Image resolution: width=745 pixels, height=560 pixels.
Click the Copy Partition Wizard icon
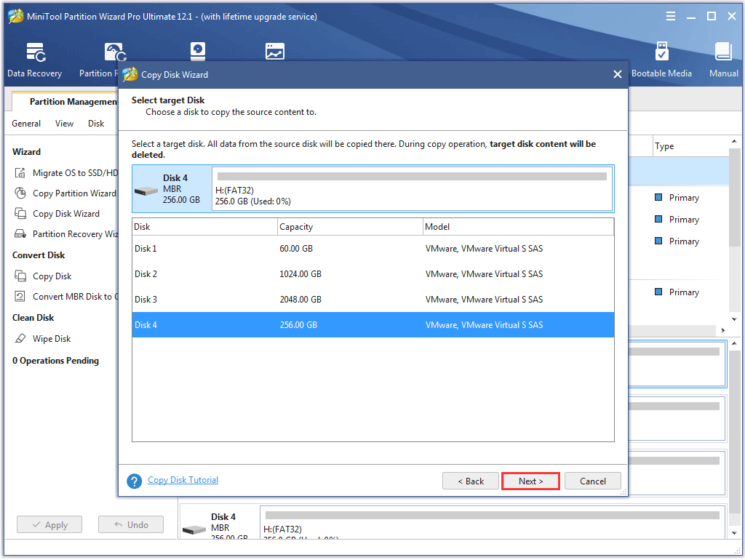pyautogui.click(x=20, y=193)
